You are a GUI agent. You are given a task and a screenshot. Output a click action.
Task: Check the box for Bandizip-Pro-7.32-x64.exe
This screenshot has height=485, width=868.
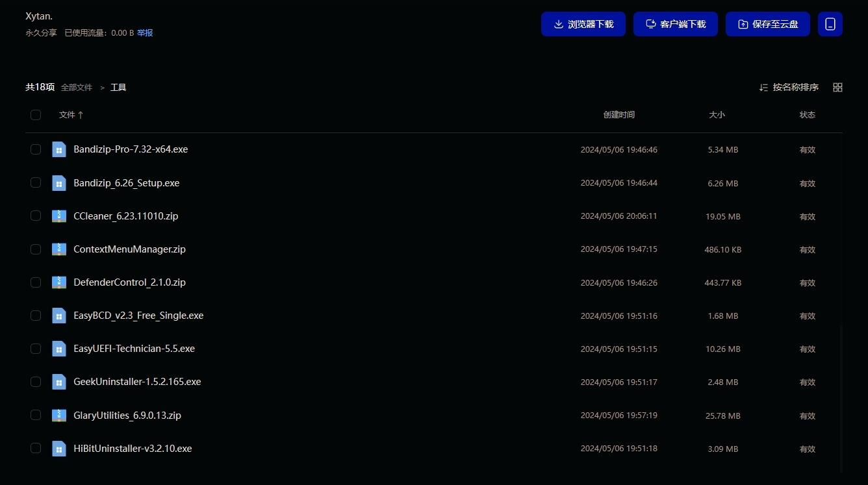(x=36, y=149)
